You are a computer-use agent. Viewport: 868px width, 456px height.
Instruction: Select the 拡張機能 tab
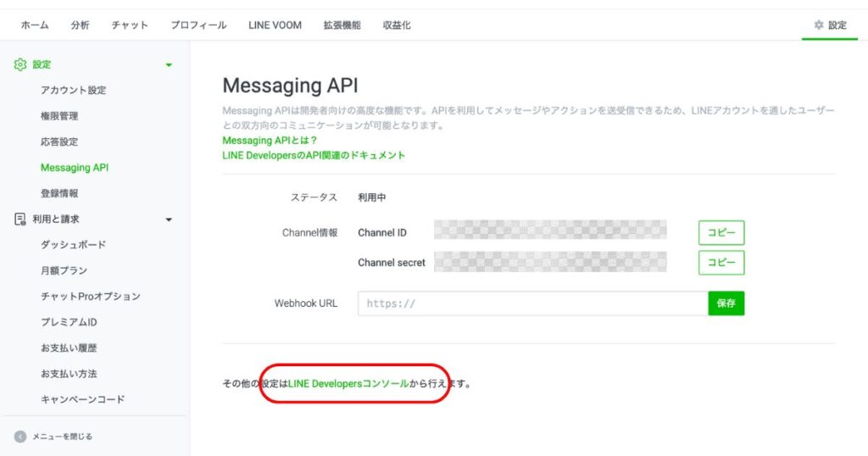tap(342, 25)
